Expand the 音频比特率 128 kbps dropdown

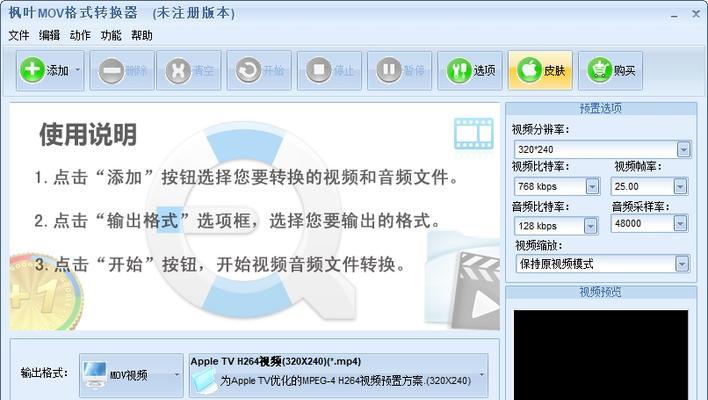pyautogui.click(x=590, y=226)
